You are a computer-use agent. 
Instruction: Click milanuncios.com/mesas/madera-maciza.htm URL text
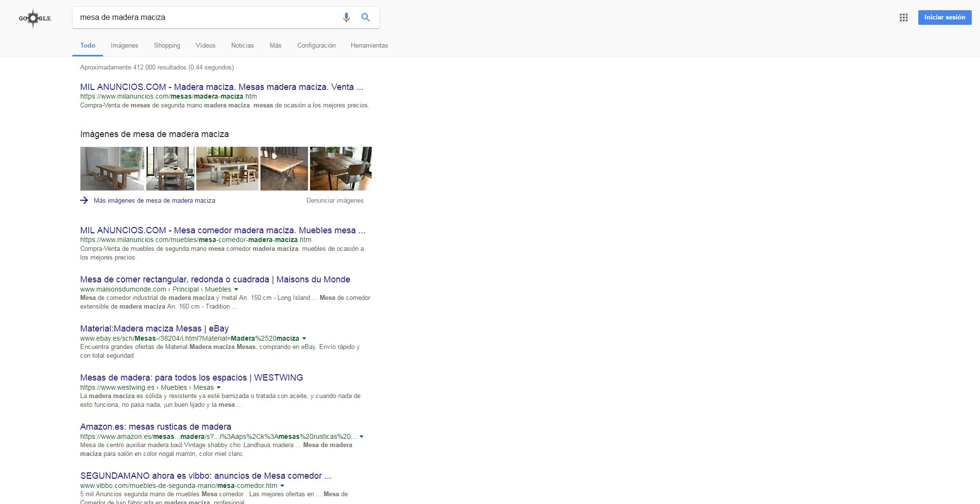point(169,96)
